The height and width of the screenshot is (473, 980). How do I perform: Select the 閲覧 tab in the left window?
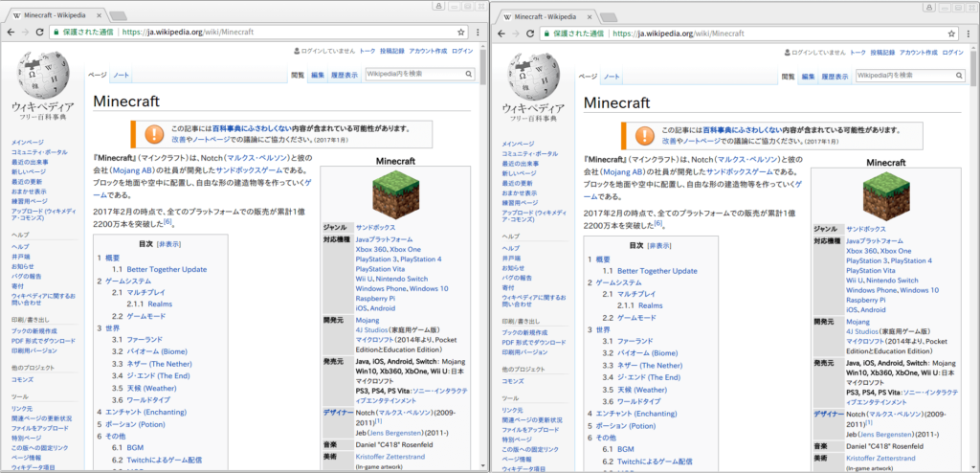pyautogui.click(x=298, y=75)
